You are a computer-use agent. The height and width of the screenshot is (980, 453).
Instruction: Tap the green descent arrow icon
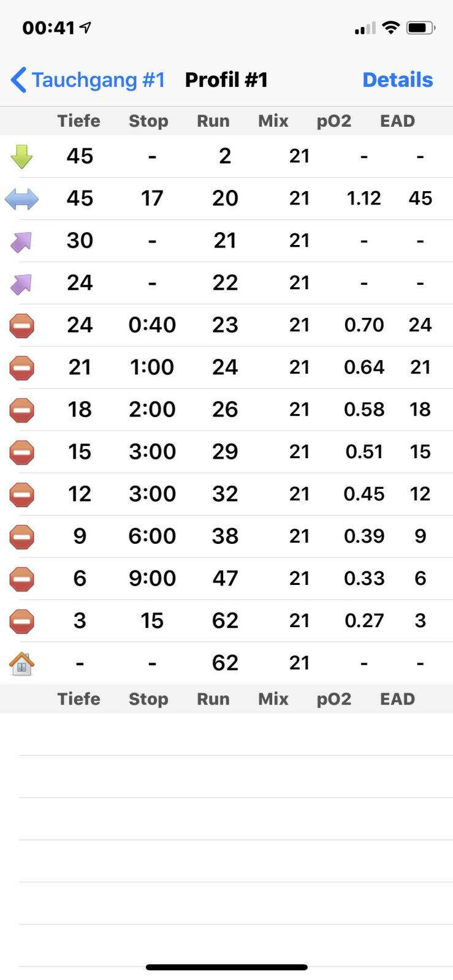pyautogui.click(x=21, y=156)
